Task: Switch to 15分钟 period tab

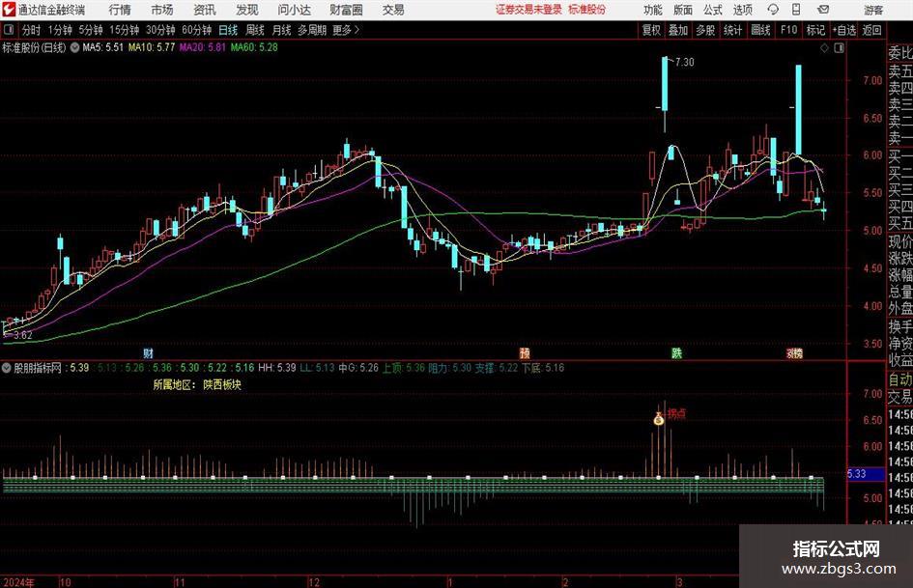Action: tap(125, 30)
